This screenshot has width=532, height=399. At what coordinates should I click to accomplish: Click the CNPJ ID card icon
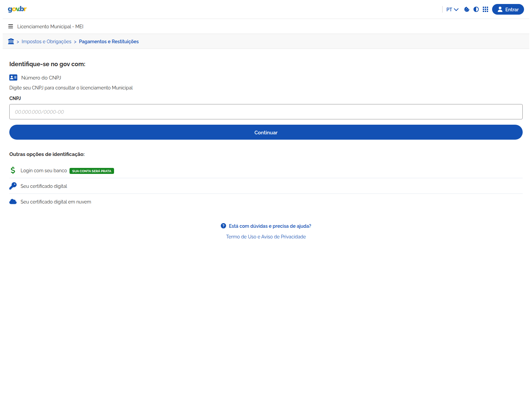coord(13,77)
